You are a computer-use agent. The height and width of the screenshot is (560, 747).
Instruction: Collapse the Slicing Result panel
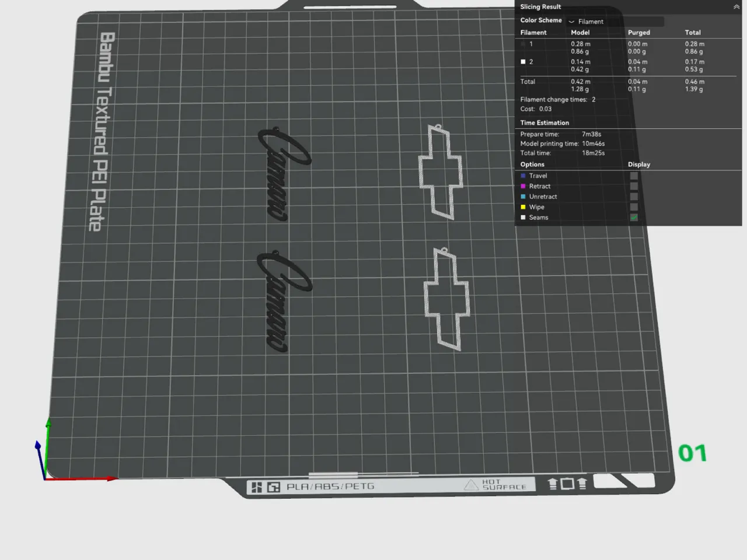(x=736, y=7)
